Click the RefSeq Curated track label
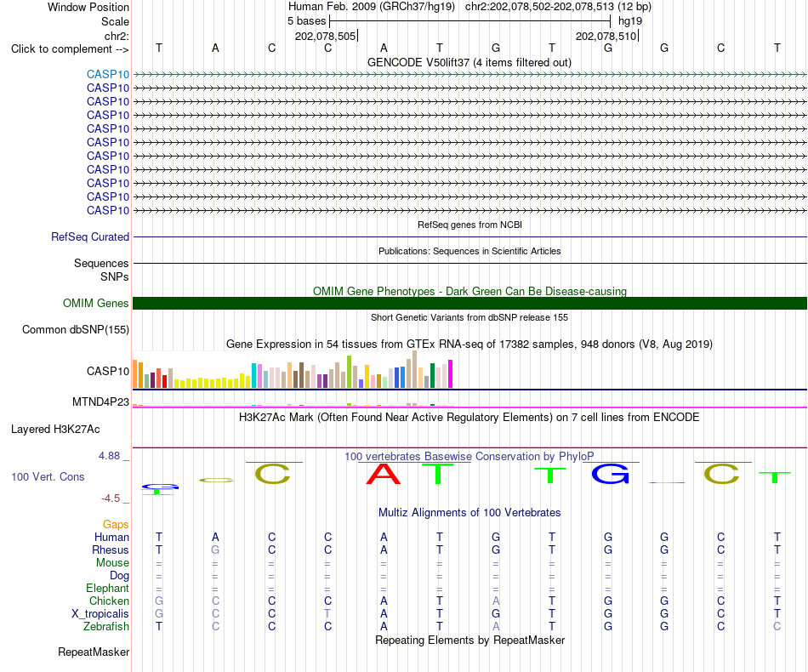Image resolution: width=808 pixels, height=672 pixels. tap(89, 237)
